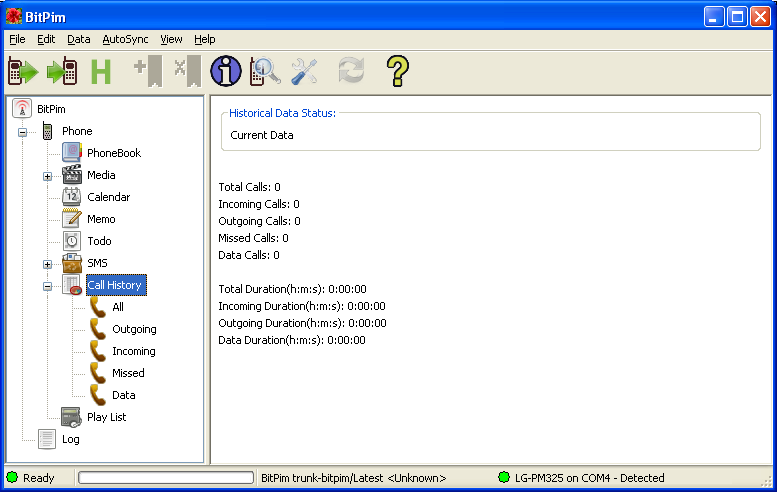
Task: Open the File menu
Action: coord(17,39)
